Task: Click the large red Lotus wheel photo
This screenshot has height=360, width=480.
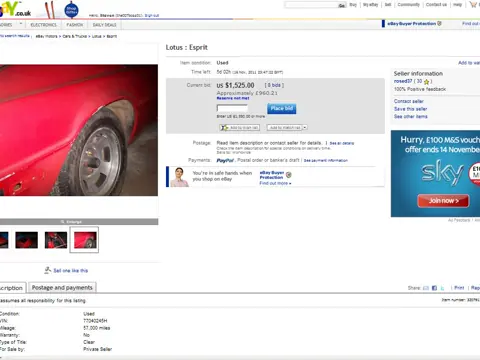Action: pyautogui.click(x=79, y=130)
